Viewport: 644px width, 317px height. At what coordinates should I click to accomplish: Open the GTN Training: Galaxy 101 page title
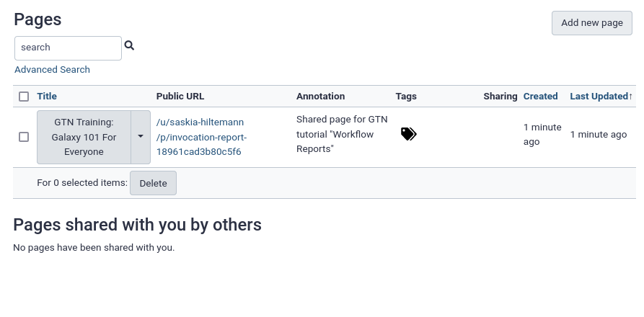(84, 137)
